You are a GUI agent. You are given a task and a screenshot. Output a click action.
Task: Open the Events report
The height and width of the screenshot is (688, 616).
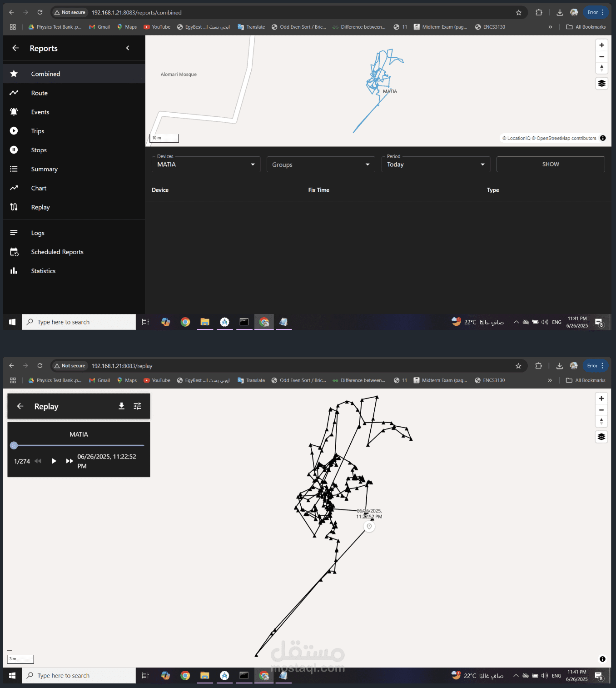click(74, 112)
